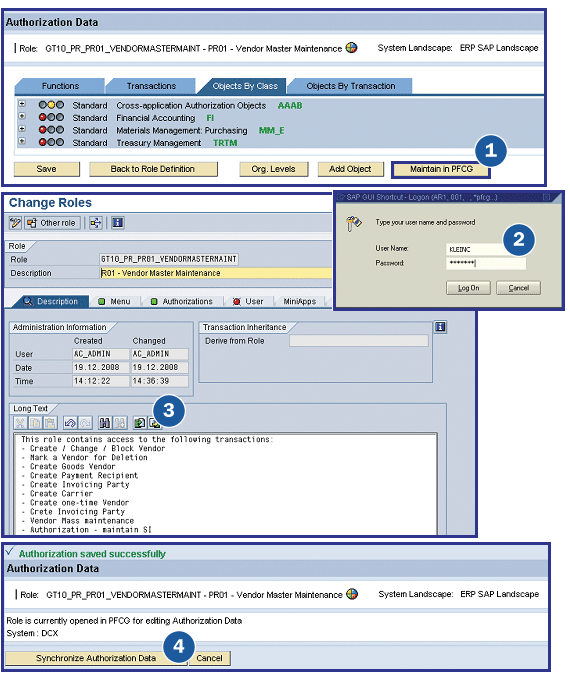Click status lights of Cross-application Authorization Objects
The width and height of the screenshot is (570, 678).
[x=51, y=105]
